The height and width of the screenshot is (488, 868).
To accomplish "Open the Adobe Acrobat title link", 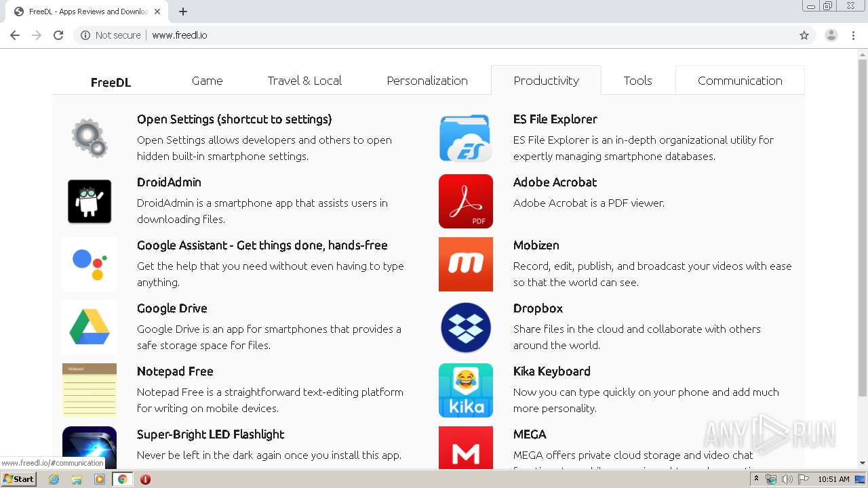I will coord(555,182).
